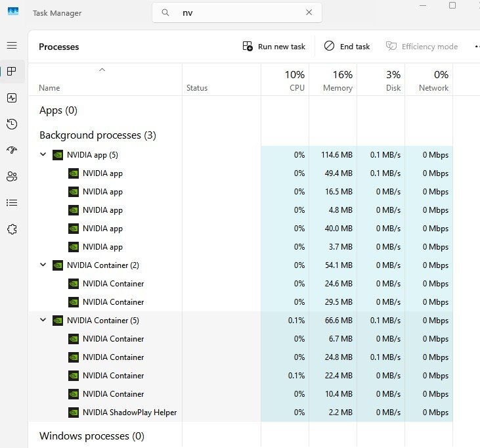Open the Details sidebar icon

click(12, 203)
